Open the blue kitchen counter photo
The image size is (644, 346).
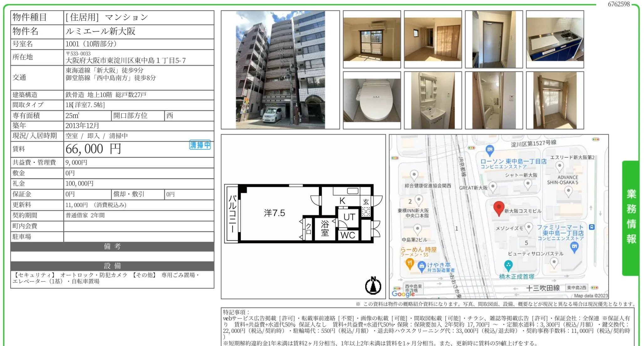tap(555, 39)
